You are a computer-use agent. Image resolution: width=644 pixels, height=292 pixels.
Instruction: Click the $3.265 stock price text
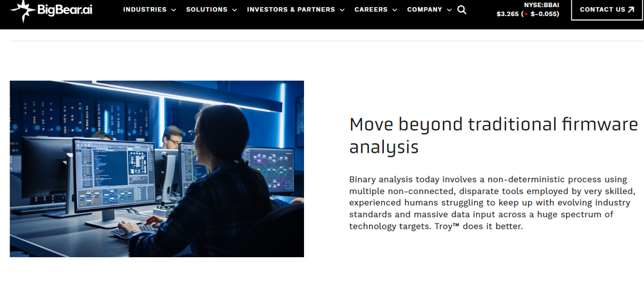click(507, 14)
